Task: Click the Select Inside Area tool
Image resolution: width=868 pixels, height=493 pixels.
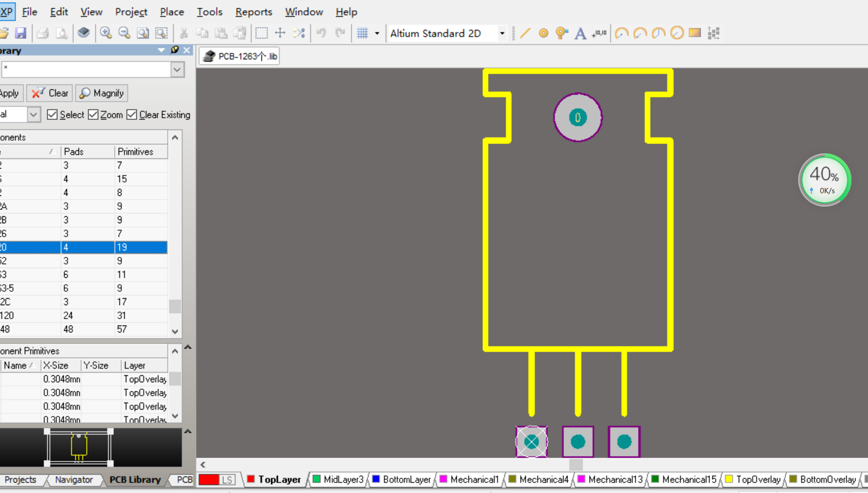Action: coord(262,33)
